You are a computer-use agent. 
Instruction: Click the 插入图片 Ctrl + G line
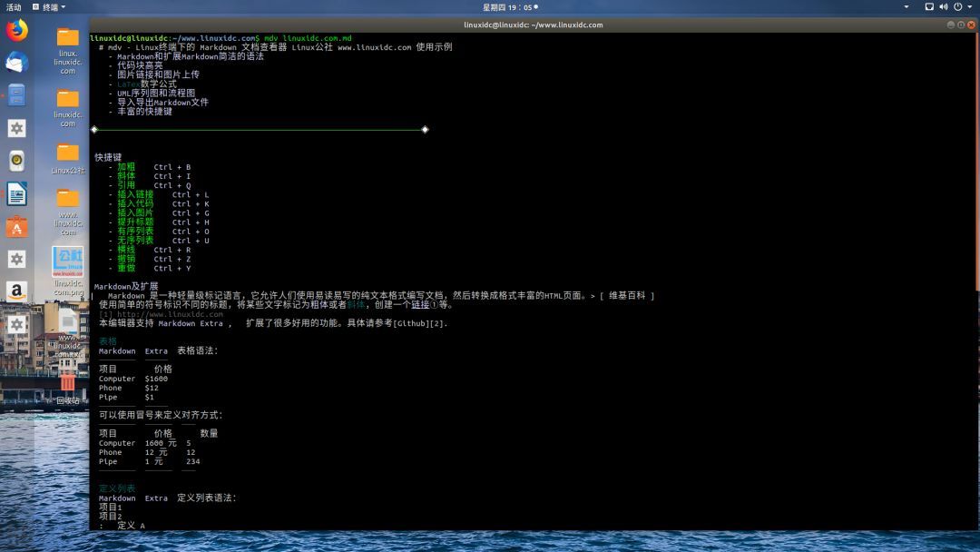163,212
